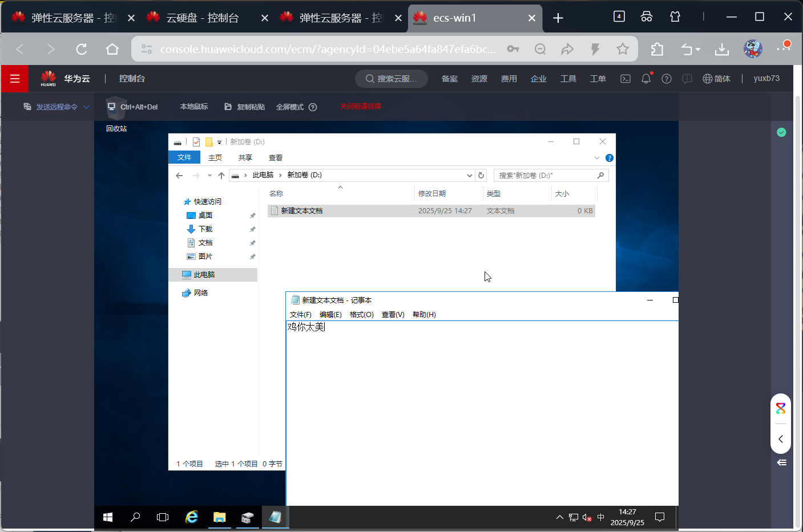803x532 pixels.
Task: Open Explorer help question mark icon
Action: (x=609, y=158)
